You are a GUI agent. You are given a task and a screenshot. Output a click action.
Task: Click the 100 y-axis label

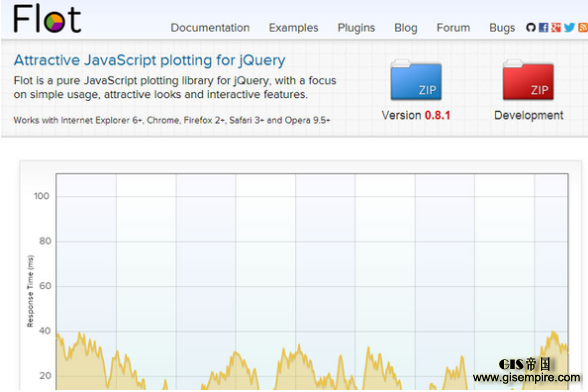coord(42,196)
